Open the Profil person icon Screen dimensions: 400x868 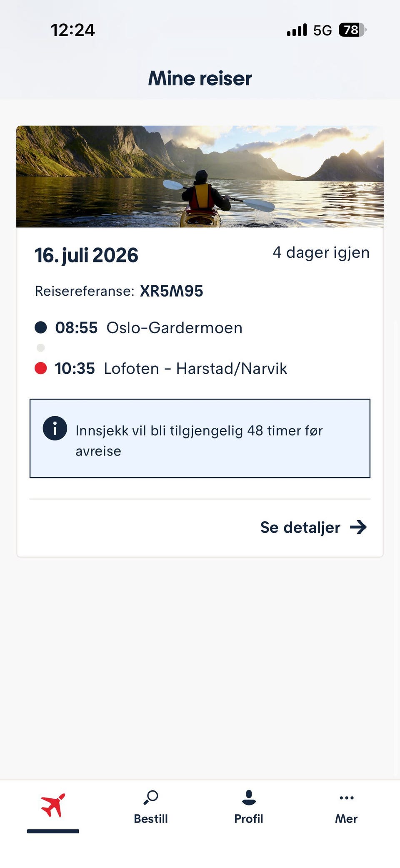pyautogui.click(x=249, y=797)
